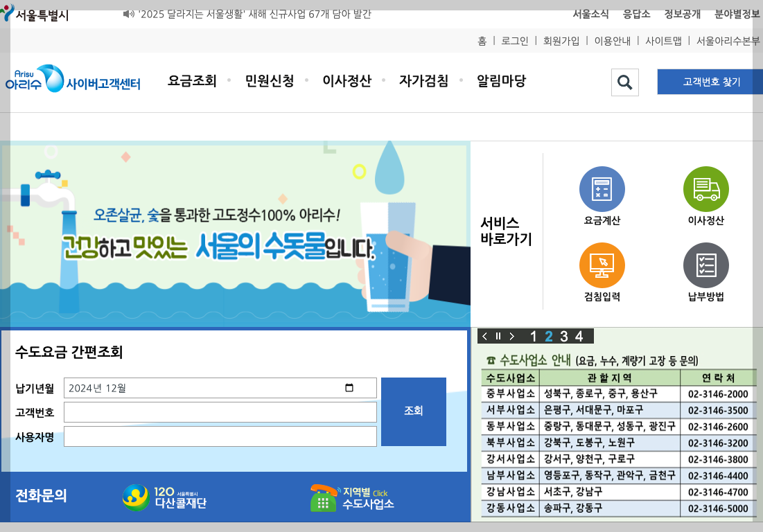The image size is (763, 532).
Task: Open the 로그인 link
Action: tap(514, 41)
